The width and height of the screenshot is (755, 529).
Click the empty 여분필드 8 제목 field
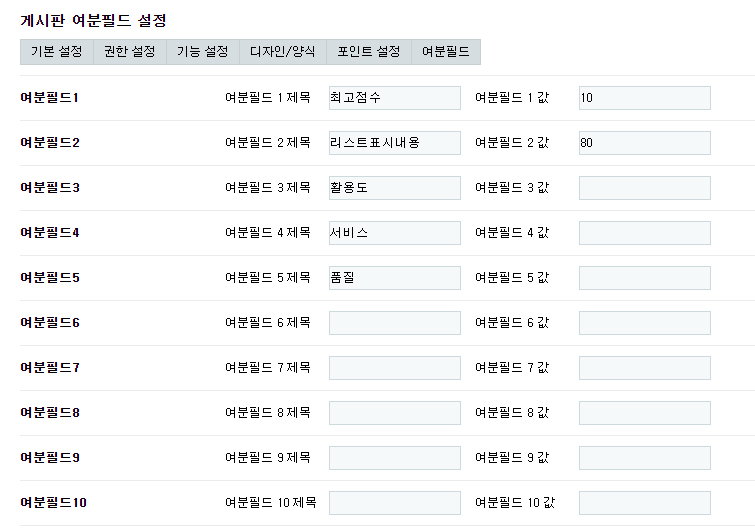pos(394,413)
